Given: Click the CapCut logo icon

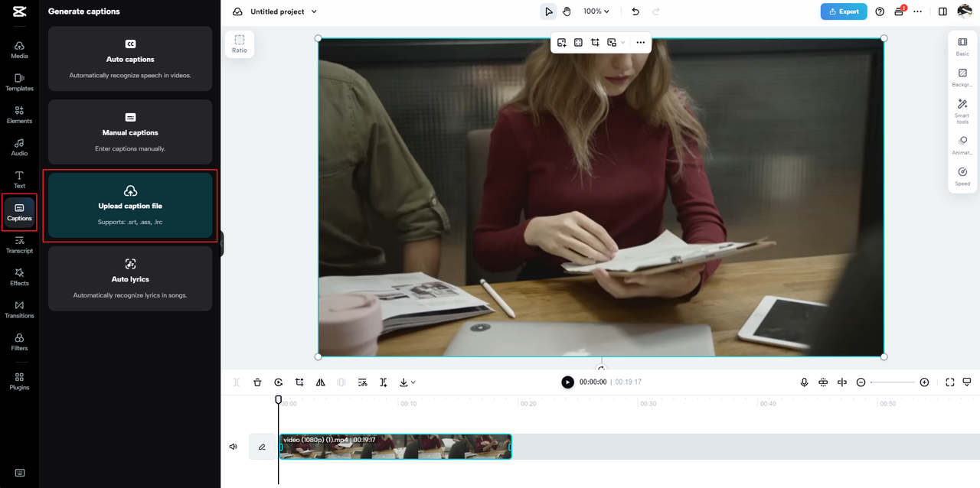Looking at the screenshot, I should click(19, 12).
